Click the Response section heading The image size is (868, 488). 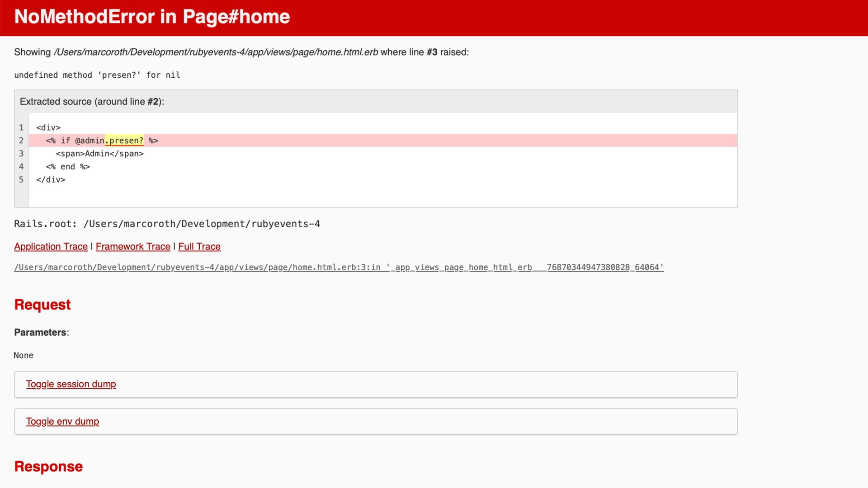(48, 466)
